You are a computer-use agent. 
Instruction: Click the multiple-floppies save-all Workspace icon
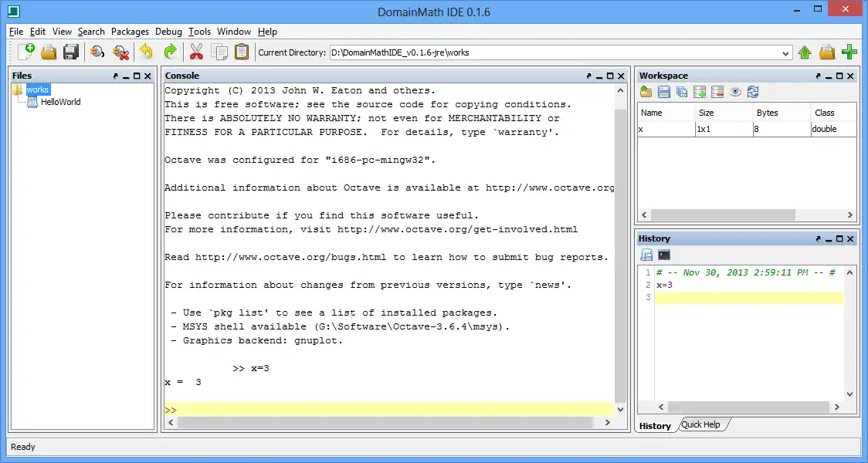[x=681, y=93]
